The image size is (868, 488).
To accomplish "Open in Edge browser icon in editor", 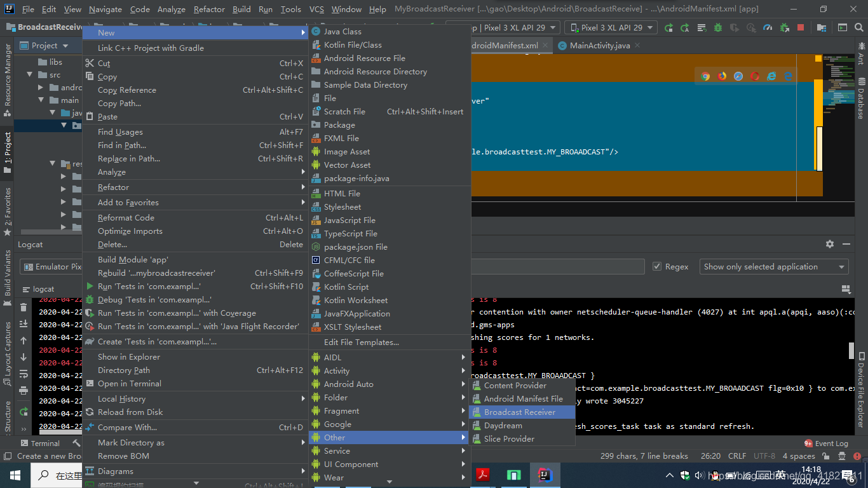I will click(x=788, y=76).
